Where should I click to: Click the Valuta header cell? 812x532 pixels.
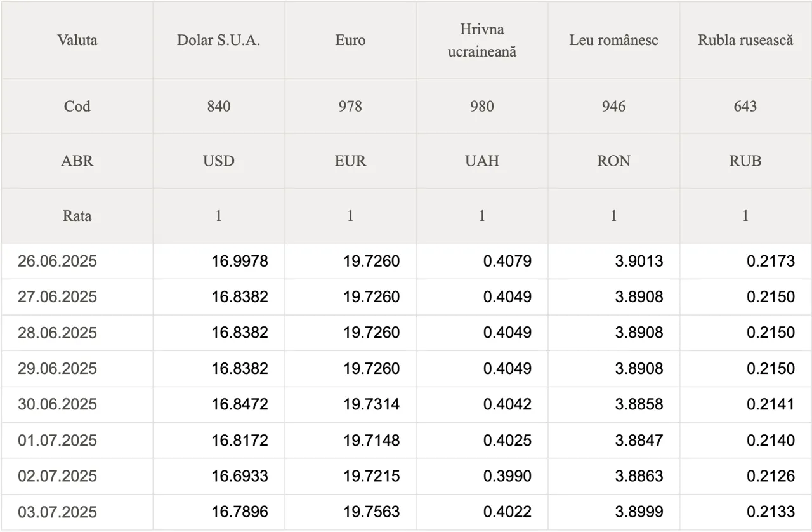coord(77,40)
